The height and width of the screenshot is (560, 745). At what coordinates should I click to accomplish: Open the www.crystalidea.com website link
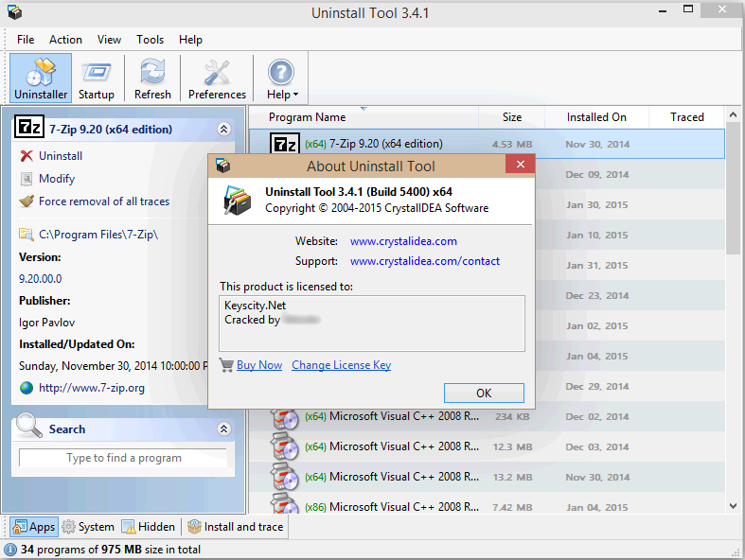[403, 241]
